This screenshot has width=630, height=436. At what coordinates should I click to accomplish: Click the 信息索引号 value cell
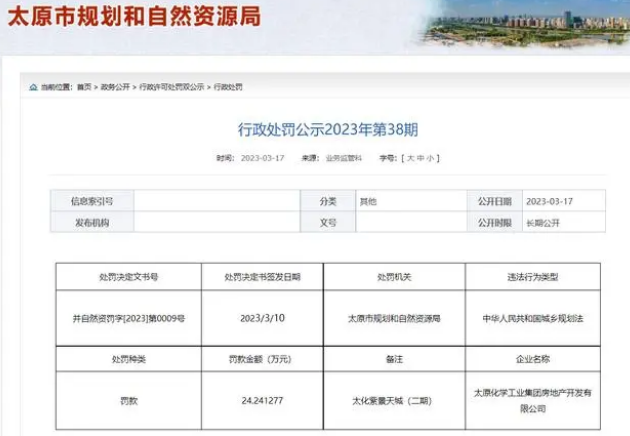coord(217,201)
